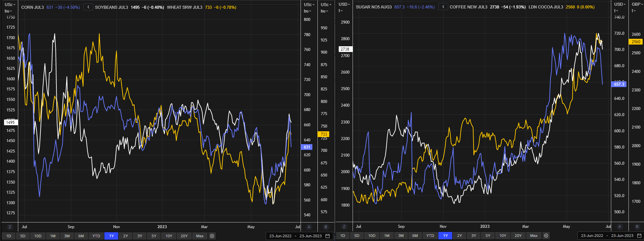Expand left USD t unit dropdown on softs chart
The width and height of the screenshot is (644, 241).
[x=344, y=7]
